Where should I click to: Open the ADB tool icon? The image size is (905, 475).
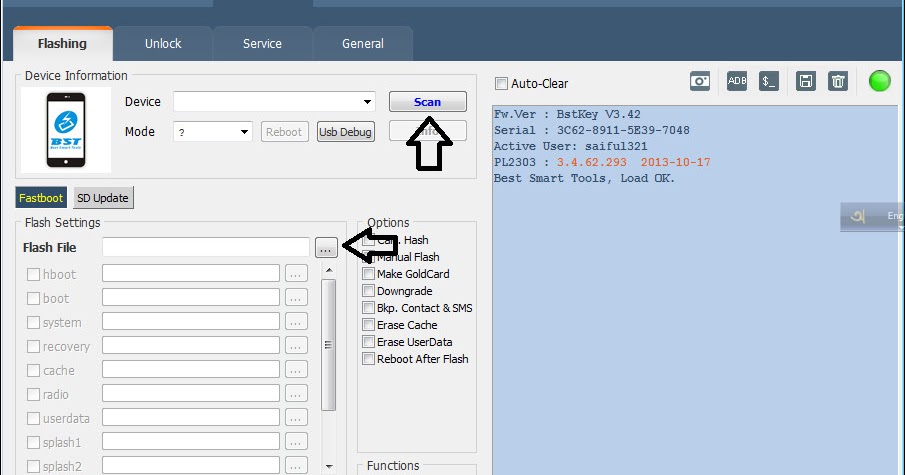tap(736, 81)
